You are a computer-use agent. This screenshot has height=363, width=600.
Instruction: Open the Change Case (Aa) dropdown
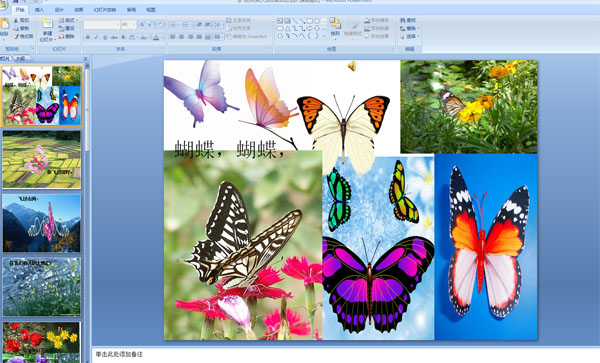[144, 37]
